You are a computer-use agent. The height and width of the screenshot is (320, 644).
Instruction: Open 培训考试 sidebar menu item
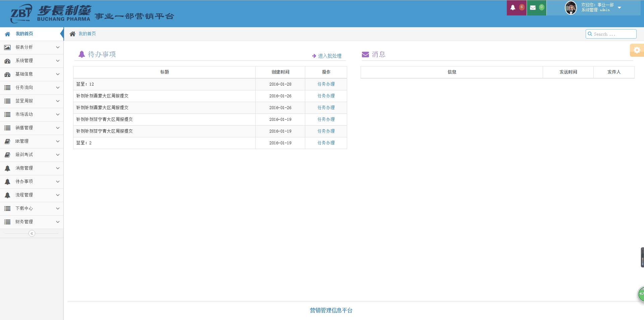point(24,155)
